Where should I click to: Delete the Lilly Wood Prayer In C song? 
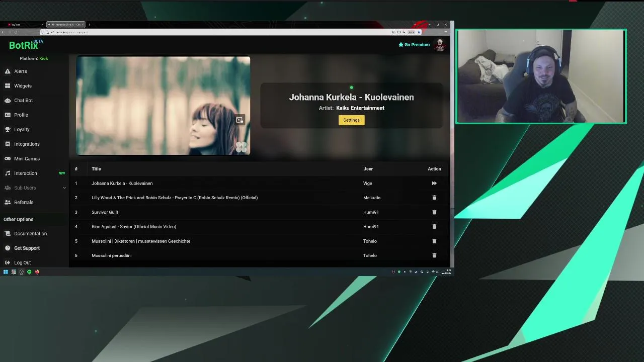[x=434, y=198]
